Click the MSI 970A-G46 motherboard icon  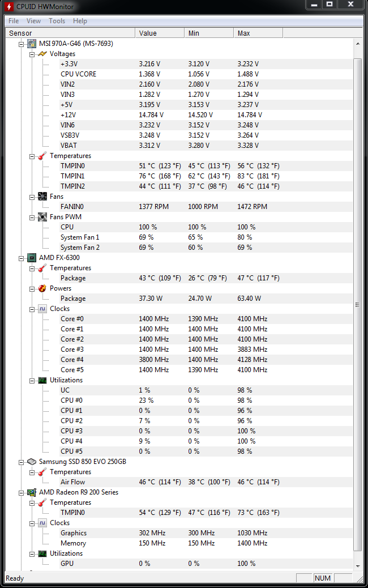click(32, 44)
